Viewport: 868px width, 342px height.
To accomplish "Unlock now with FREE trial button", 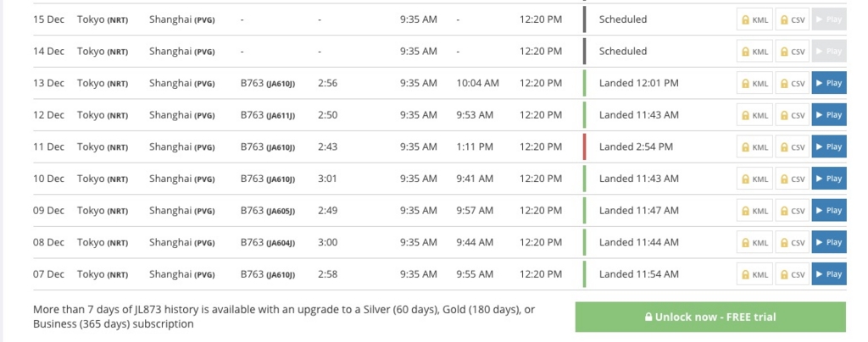I will coord(710,317).
